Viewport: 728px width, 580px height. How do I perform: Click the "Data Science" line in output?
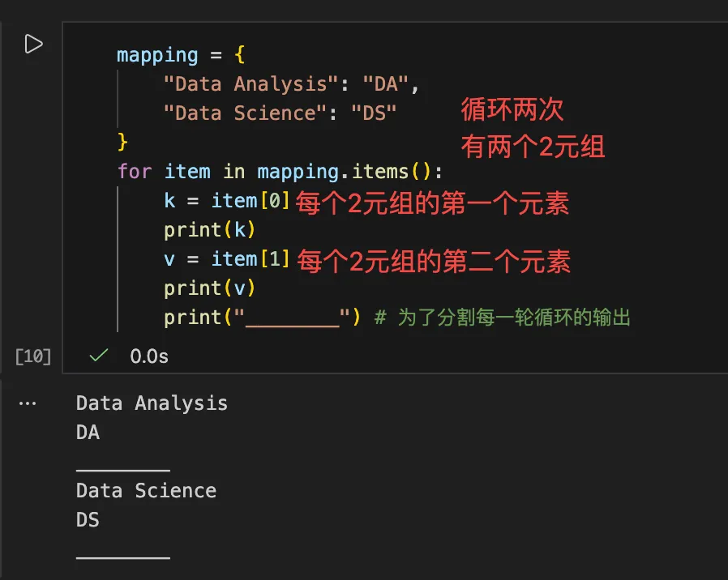146,490
